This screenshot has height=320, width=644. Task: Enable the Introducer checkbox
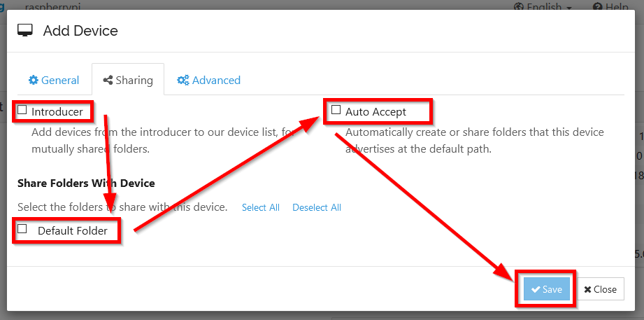(22, 110)
